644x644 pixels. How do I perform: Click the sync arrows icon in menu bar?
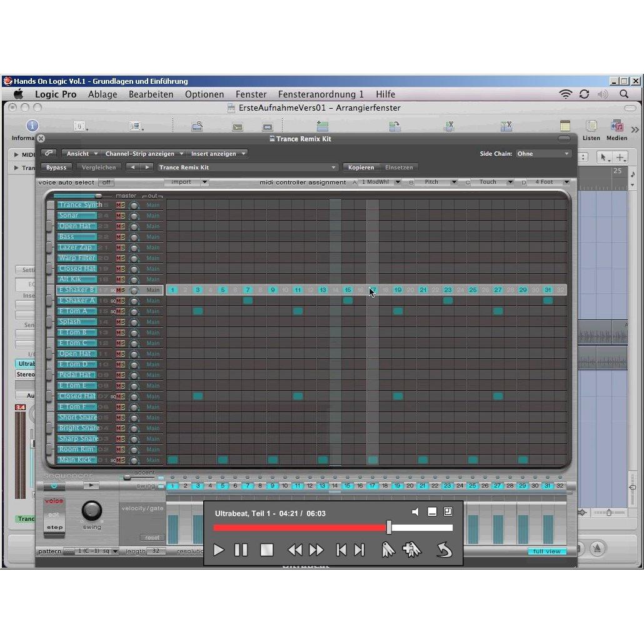(x=584, y=94)
